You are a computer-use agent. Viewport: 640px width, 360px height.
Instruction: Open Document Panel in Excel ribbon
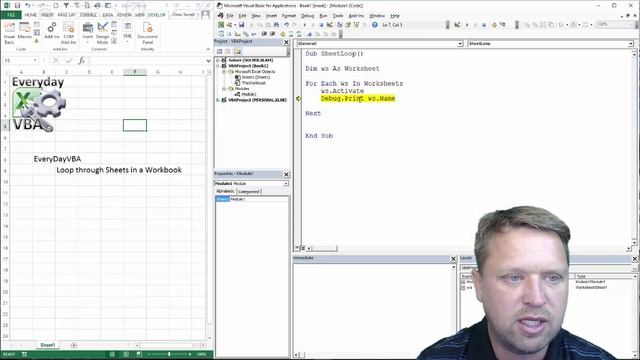pyautogui.click(x=147, y=33)
